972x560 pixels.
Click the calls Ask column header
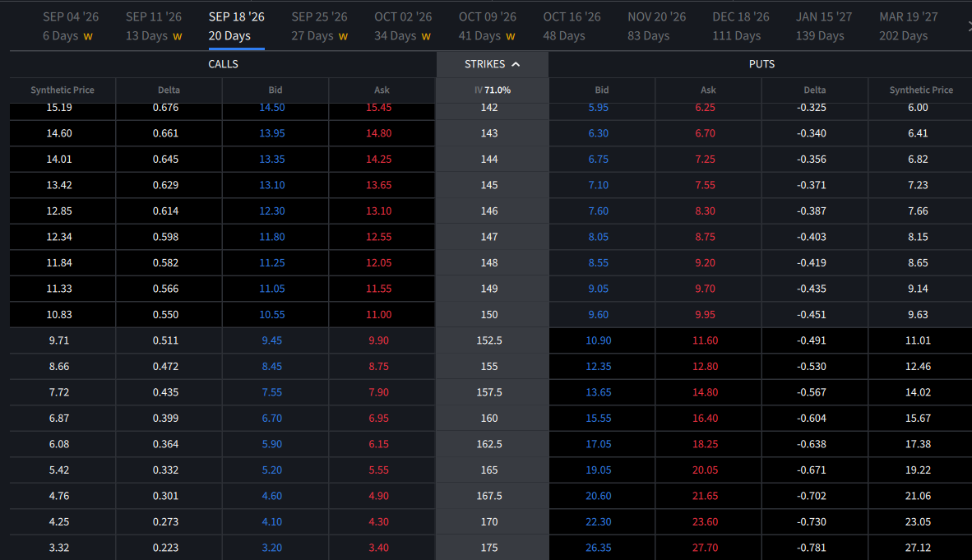pyautogui.click(x=382, y=90)
